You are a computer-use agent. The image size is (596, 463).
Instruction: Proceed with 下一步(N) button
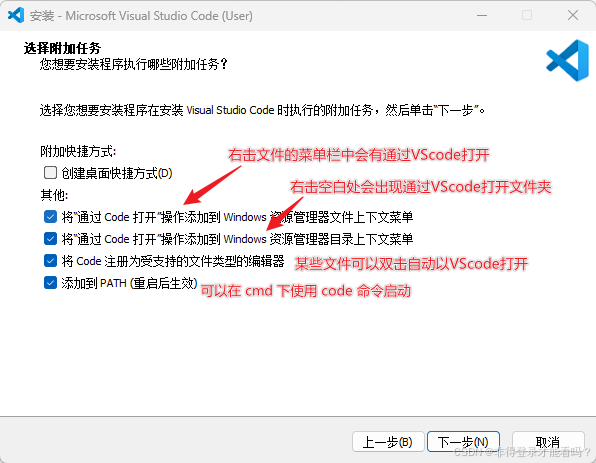click(x=463, y=442)
